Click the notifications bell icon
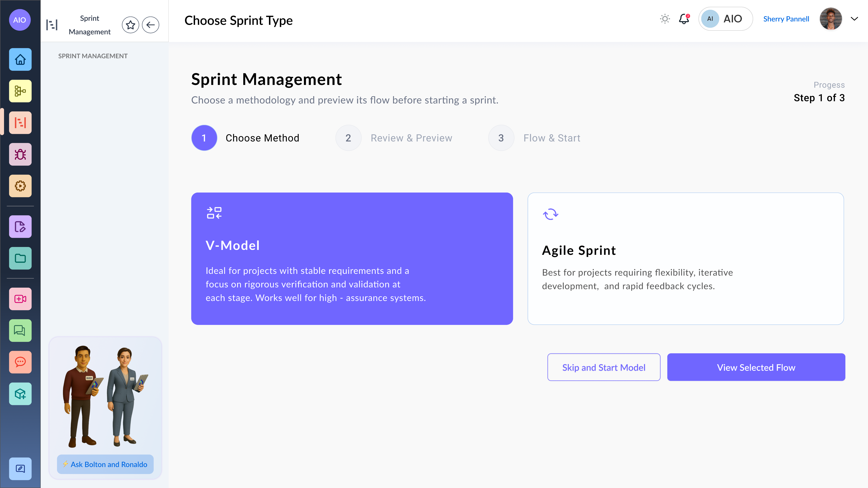 (684, 19)
